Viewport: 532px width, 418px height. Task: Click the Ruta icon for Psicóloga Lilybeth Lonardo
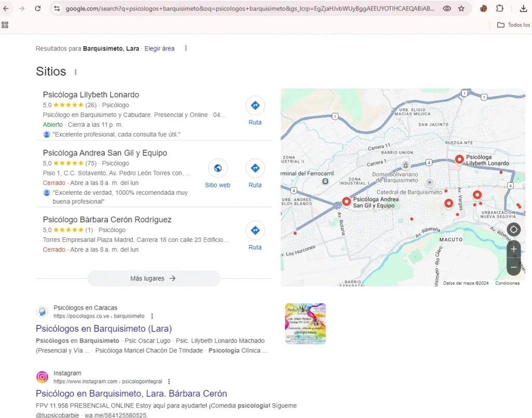255,105
